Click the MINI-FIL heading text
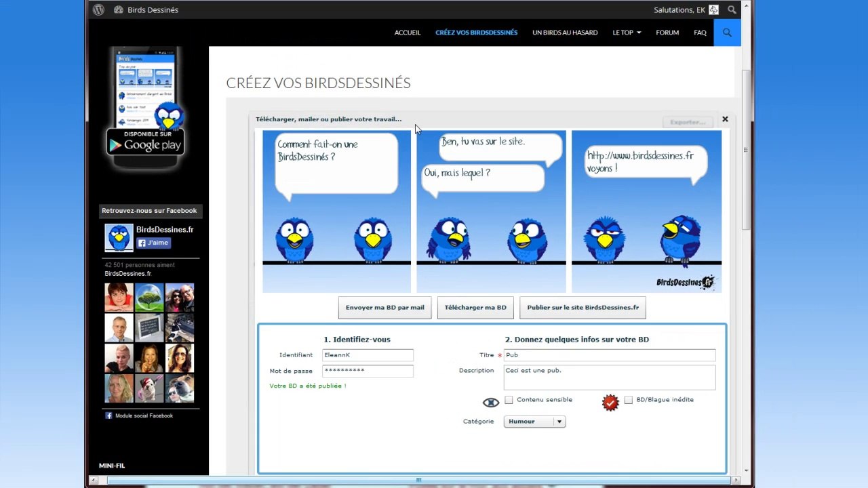Viewport: 868px width, 488px height. (x=112, y=466)
